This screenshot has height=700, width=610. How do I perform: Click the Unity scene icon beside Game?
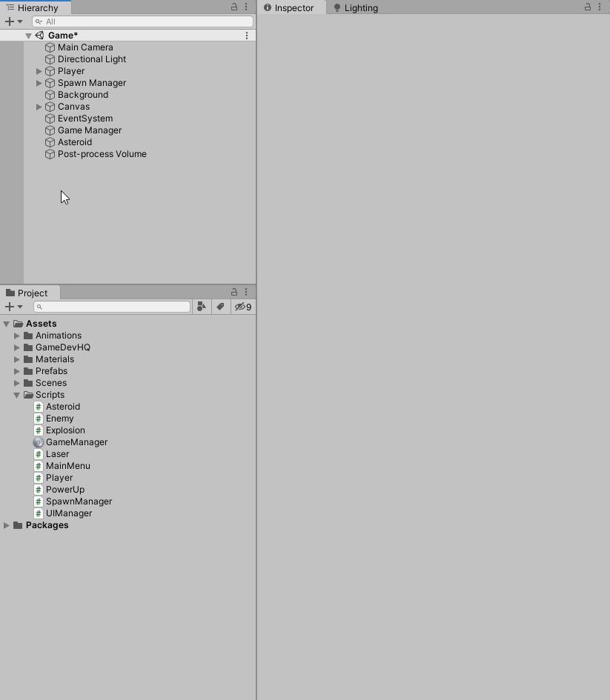coord(39,36)
